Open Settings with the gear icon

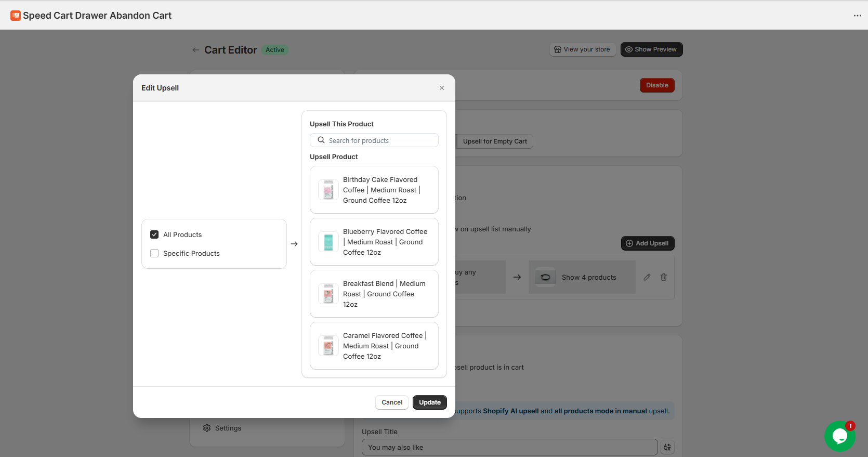pyautogui.click(x=207, y=428)
